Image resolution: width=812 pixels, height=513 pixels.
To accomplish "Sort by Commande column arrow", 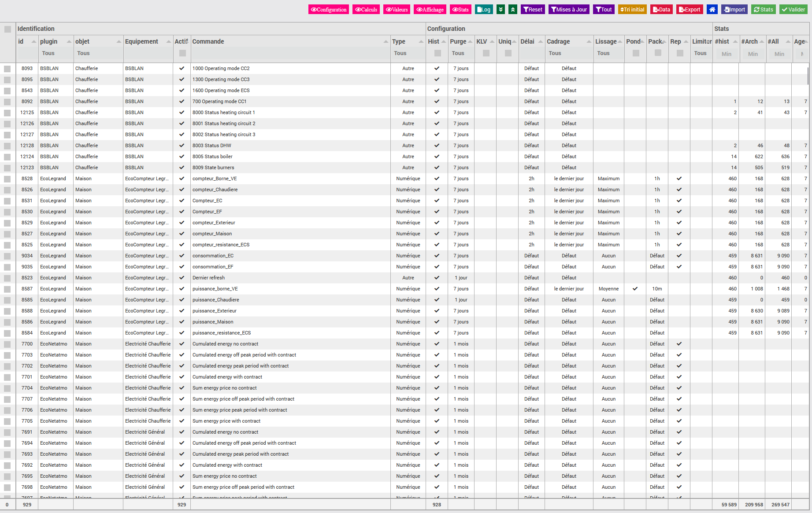I will click(x=386, y=41).
